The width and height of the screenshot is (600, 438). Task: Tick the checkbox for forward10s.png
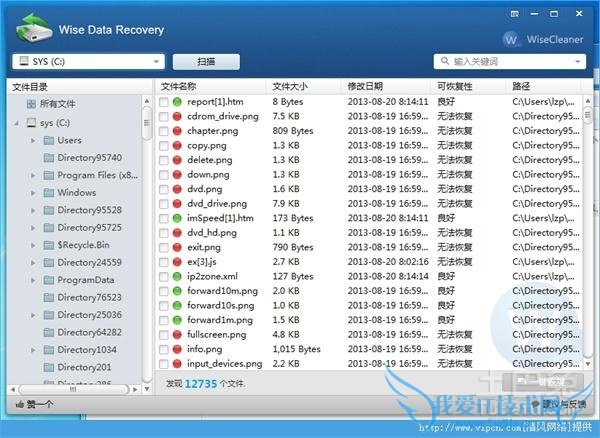pos(163,306)
